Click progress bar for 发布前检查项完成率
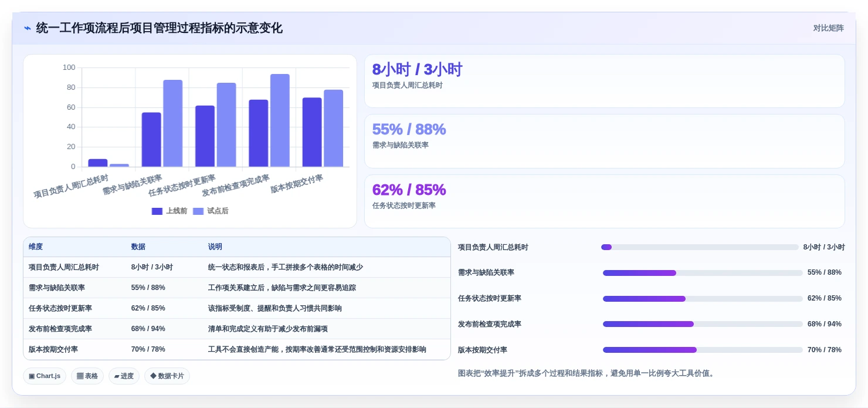The width and height of the screenshot is (868, 408). click(x=703, y=324)
